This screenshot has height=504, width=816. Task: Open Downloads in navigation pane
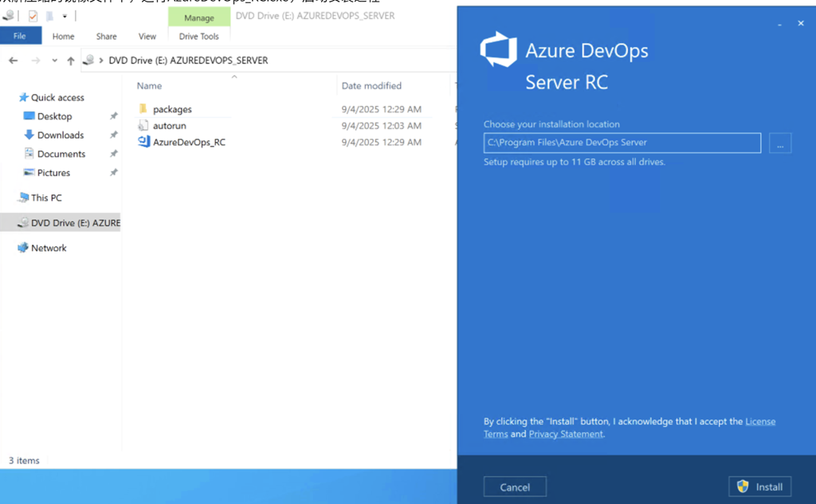[61, 135]
